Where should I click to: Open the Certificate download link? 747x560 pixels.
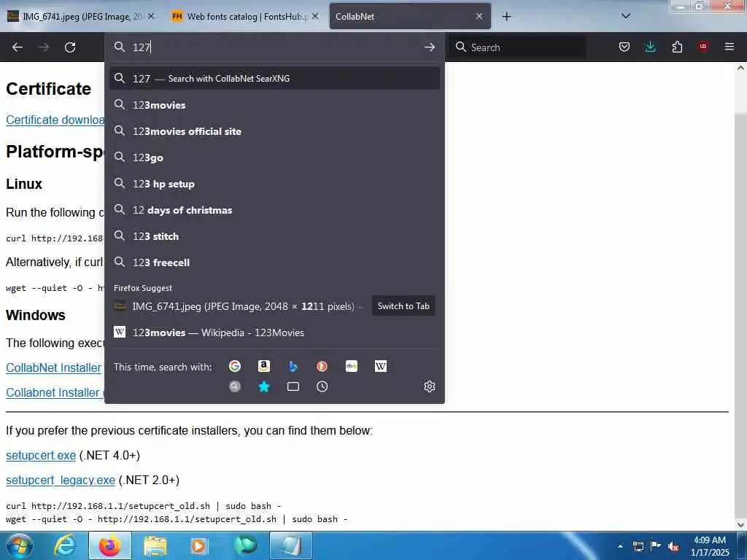tap(55, 120)
